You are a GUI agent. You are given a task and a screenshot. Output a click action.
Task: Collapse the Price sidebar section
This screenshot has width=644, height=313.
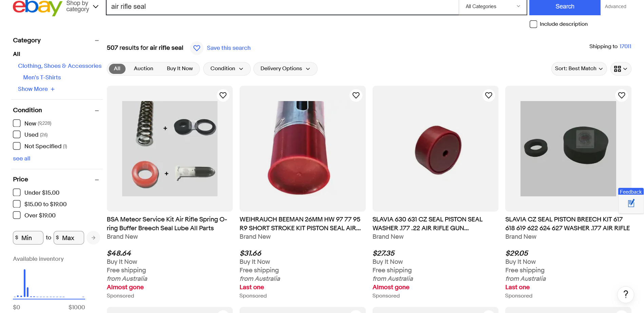97,180
